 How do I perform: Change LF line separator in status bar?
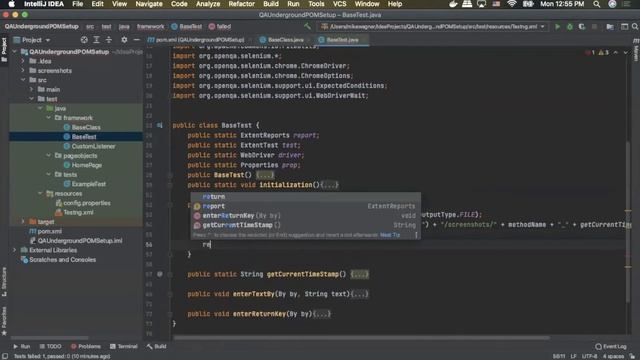[x=573, y=356]
